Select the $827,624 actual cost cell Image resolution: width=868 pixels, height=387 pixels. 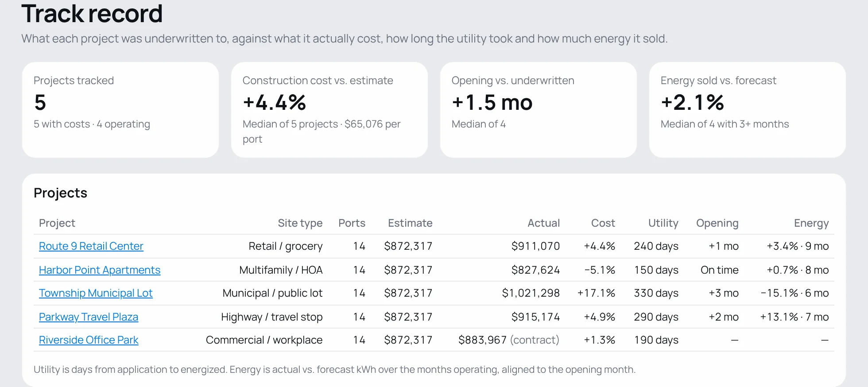535,270
